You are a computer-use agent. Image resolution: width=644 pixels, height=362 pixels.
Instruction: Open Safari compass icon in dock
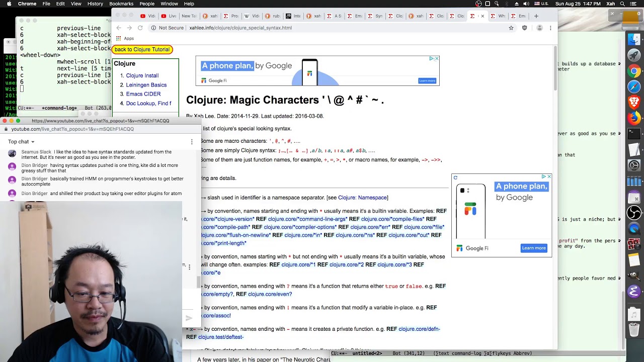coord(634,86)
